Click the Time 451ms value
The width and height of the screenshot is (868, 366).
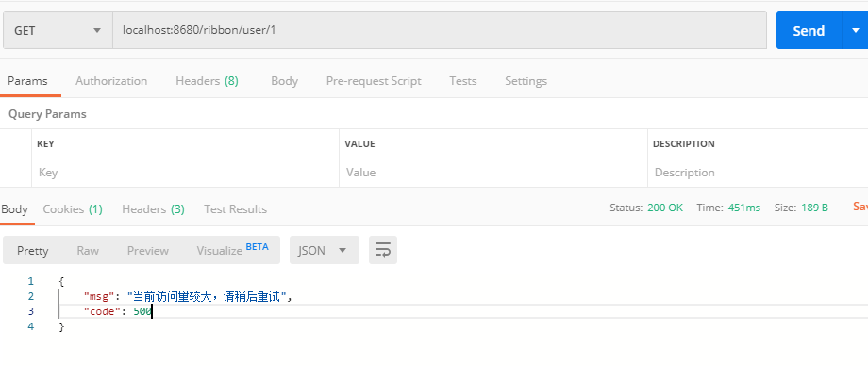[744, 208]
